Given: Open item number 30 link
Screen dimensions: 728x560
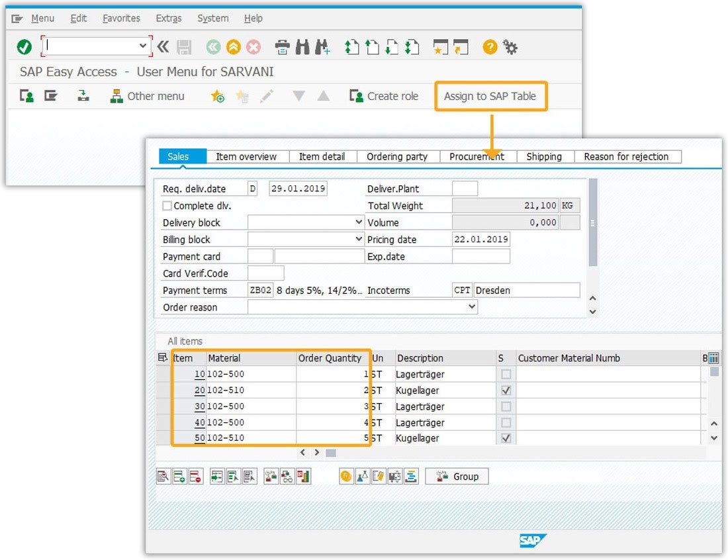Looking at the screenshot, I should pos(200,406).
